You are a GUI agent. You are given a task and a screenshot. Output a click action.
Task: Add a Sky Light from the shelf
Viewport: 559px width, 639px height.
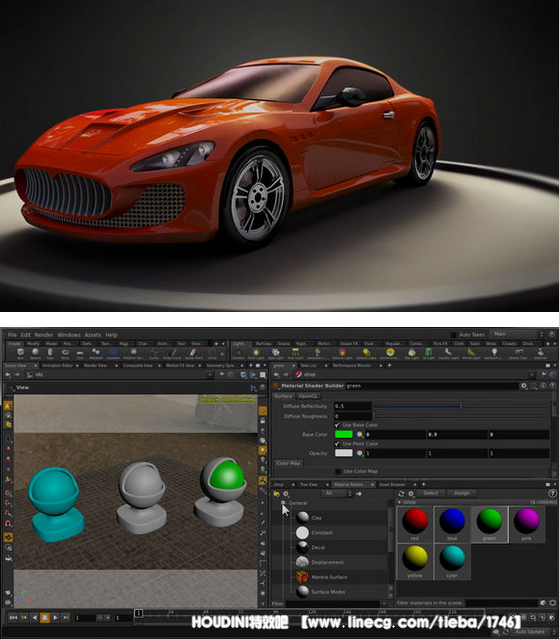tap(412, 353)
